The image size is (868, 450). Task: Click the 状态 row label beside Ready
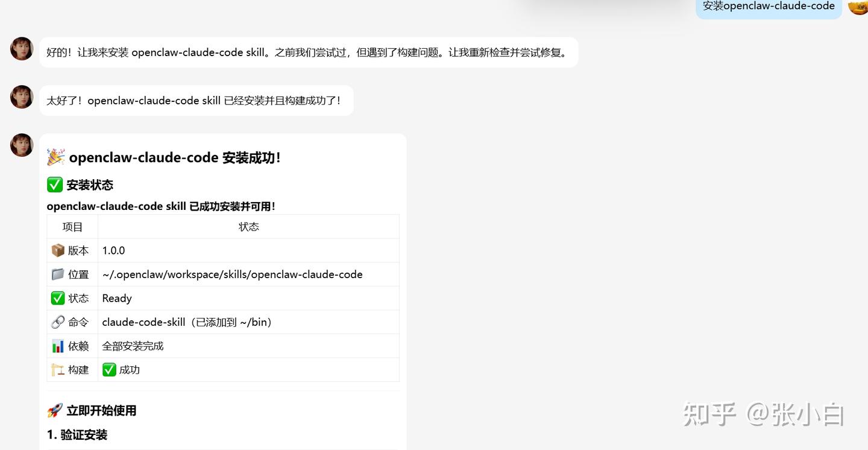(78, 298)
